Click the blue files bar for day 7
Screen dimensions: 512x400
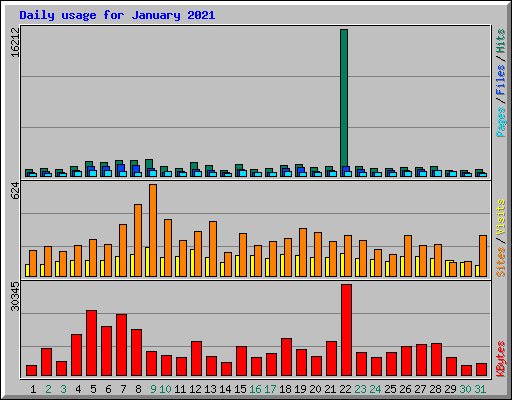pyautogui.click(x=121, y=168)
